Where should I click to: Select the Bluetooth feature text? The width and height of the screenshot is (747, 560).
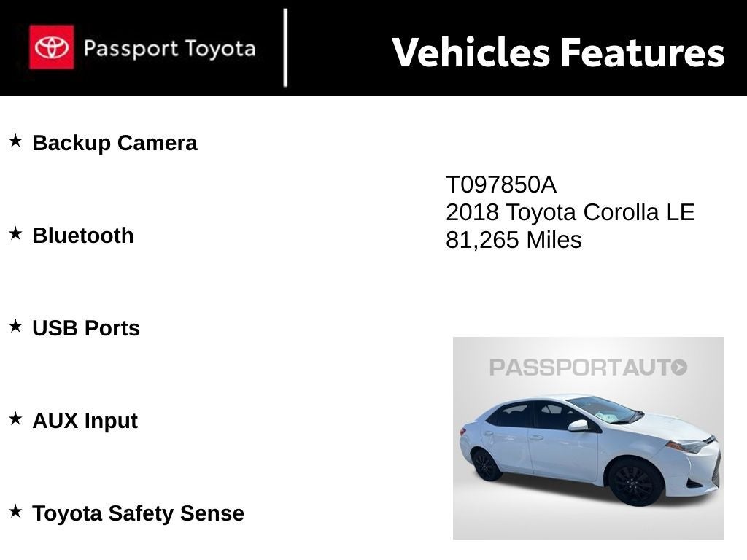pos(83,236)
